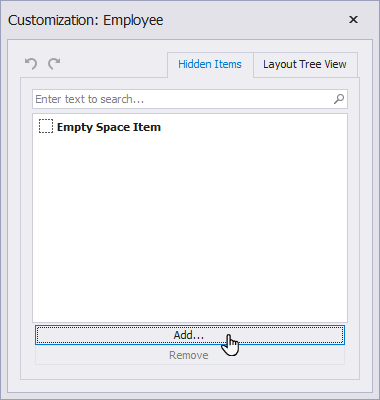380x400 pixels.
Task: Switch to the Hidden Items tab
Action: (210, 64)
